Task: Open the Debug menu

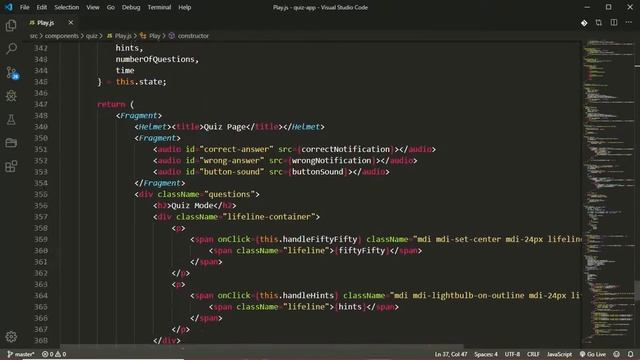Action: tap(131, 7)
